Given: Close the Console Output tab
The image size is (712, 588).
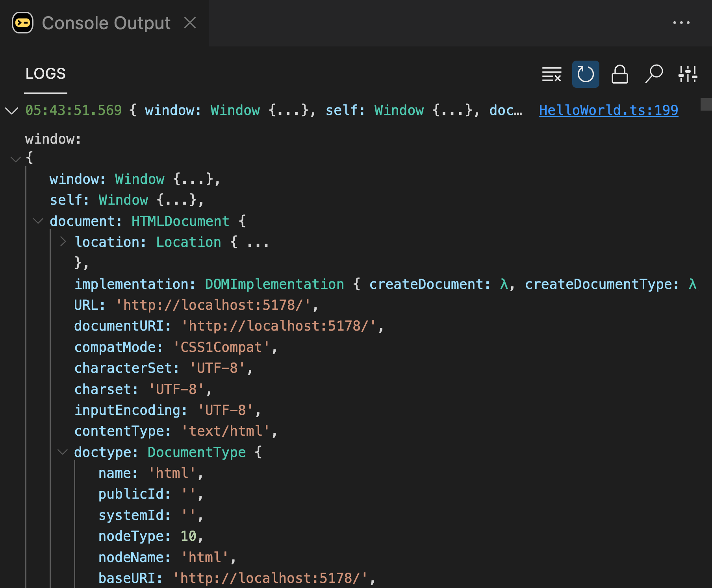Looking at the screenshot, I should tap(190, 23).
